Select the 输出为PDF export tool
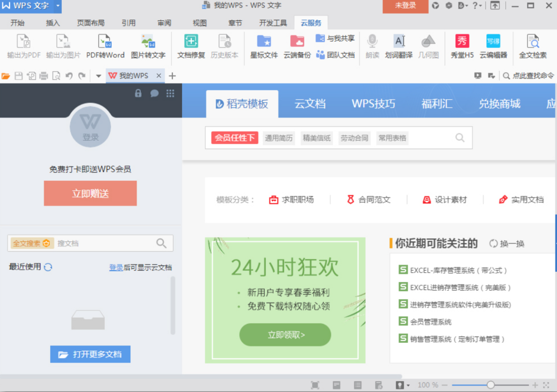Image resolution: width=557 pixels, height=392 pixels. [x=23, y=47]
